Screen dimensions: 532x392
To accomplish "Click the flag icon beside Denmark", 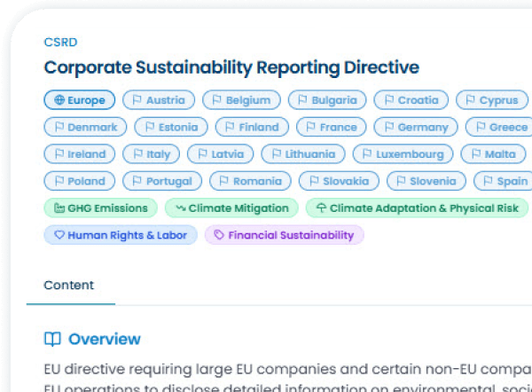I will [x=59, y=127].
